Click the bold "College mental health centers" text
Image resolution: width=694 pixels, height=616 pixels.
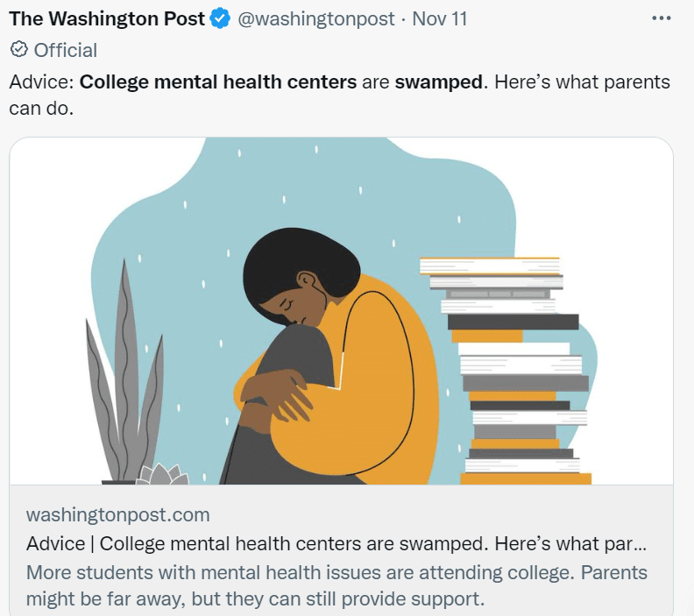coord(218,82)
